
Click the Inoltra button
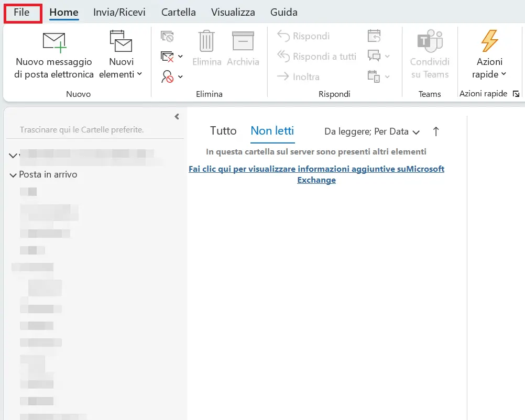298,77
